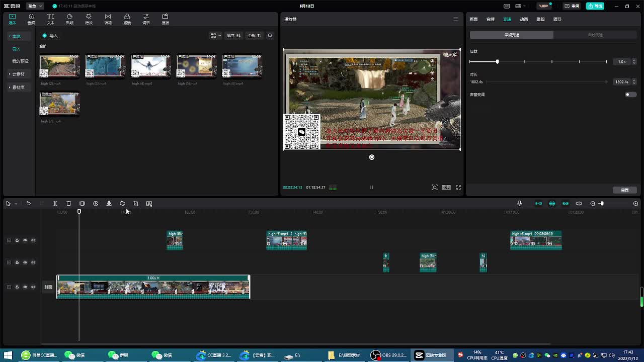This screenshot has width=644, height=362.
Task: Open the Filters (滤镜) category
Action: click(127, 19)
